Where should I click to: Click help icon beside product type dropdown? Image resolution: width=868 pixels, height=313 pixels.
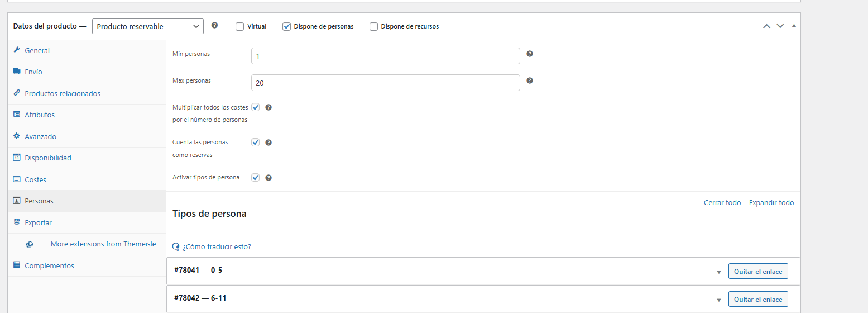[214, 26]
